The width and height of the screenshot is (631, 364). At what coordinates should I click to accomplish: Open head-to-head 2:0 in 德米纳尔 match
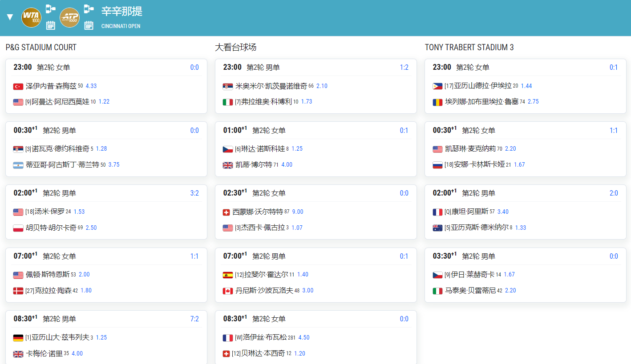click(614, 193)
